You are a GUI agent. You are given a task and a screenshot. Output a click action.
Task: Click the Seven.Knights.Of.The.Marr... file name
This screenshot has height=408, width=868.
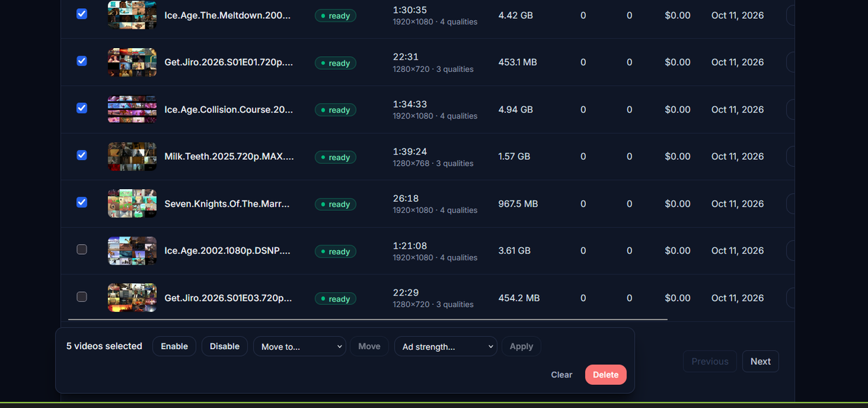click(227, 203)
